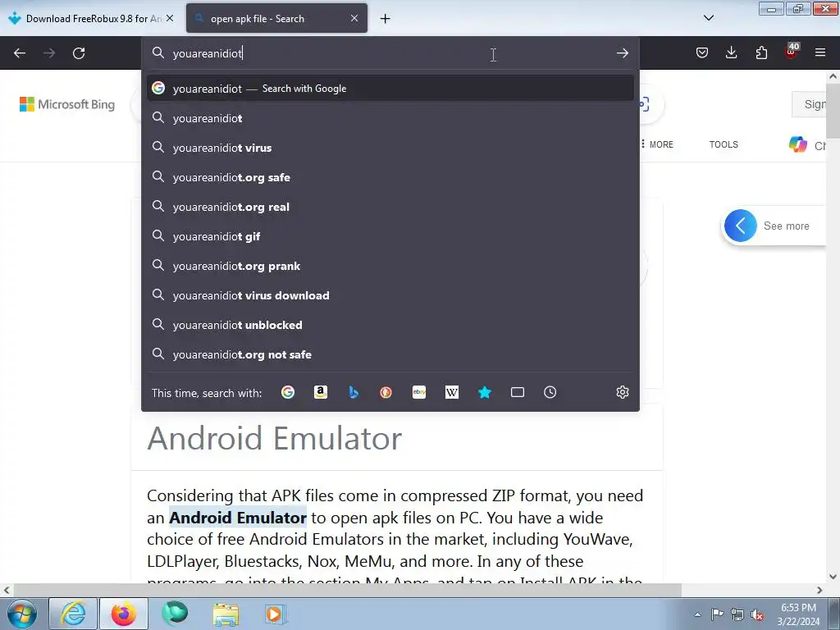Viewport: 840px width, 630px height.
Task: Search this time with Wikipedia
Action: coord(452,393)
